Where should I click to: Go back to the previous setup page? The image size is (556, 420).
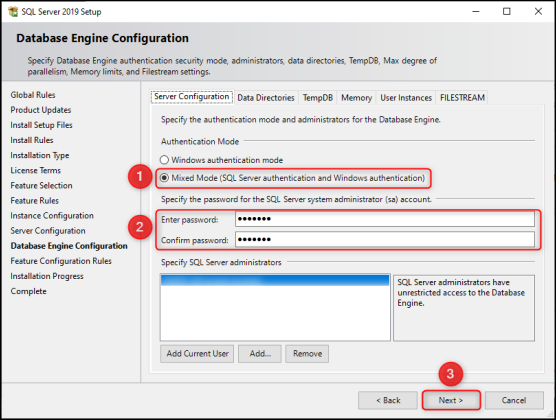388,400
